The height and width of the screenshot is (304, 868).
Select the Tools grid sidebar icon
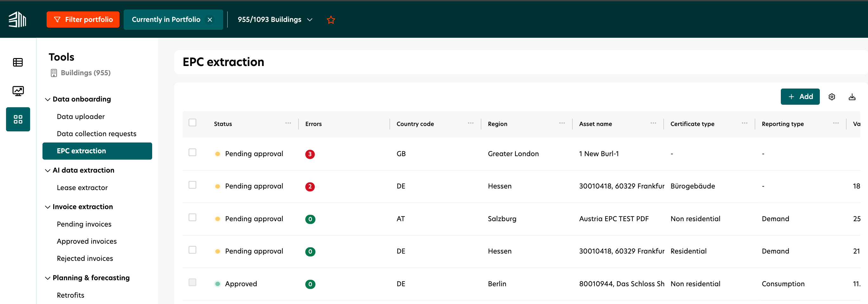(x=18, y=119)
